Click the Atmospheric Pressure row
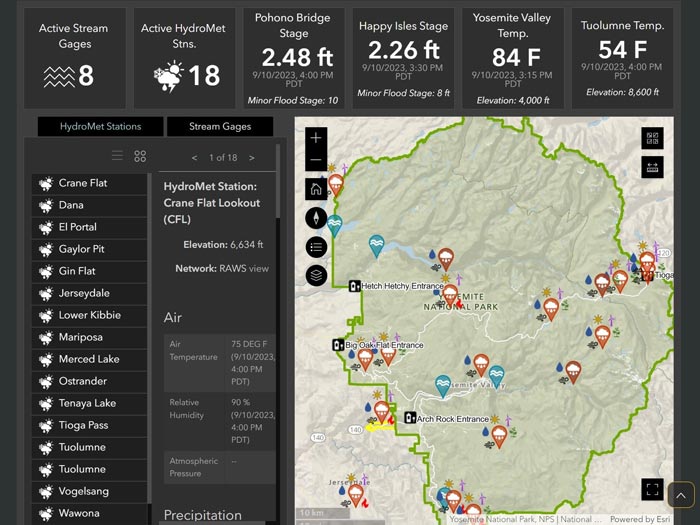The width and height of the screenshot is (700, 525). tap(220, 467)
